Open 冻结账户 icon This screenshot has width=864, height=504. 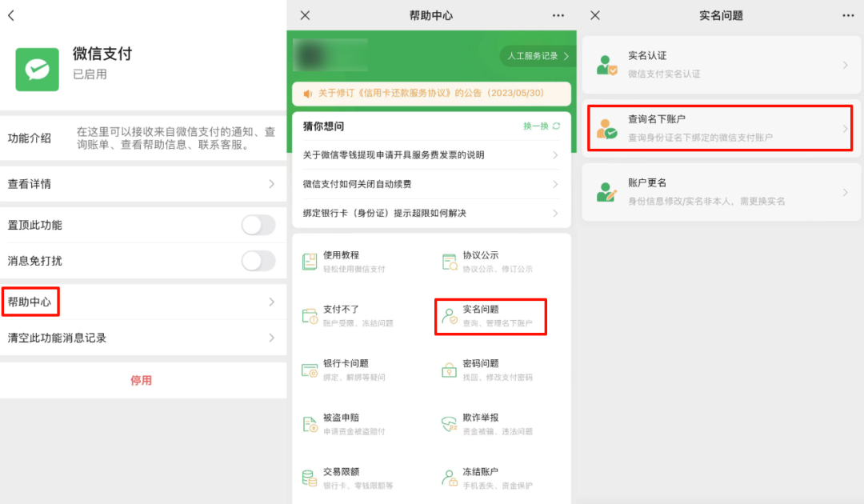pyautogui.click(x=450, y=478)
